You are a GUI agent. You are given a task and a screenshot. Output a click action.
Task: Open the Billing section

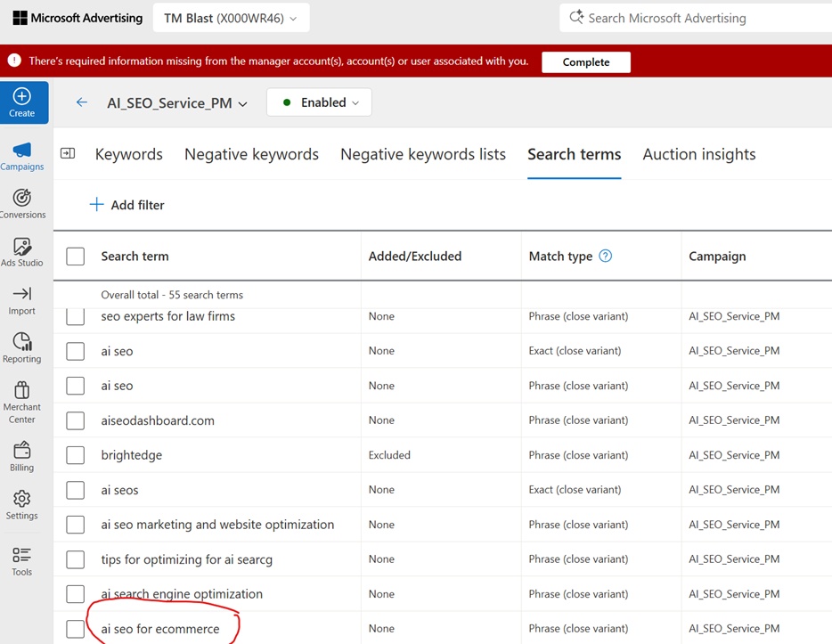coord(22,452)
